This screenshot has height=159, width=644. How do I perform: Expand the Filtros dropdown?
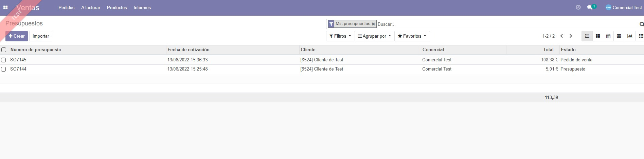340,36
